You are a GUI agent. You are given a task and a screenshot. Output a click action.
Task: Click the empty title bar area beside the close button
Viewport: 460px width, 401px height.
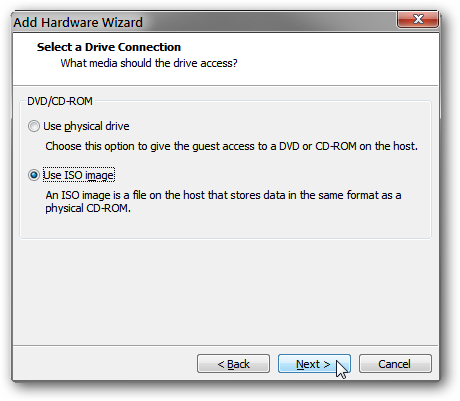point(267,22)
